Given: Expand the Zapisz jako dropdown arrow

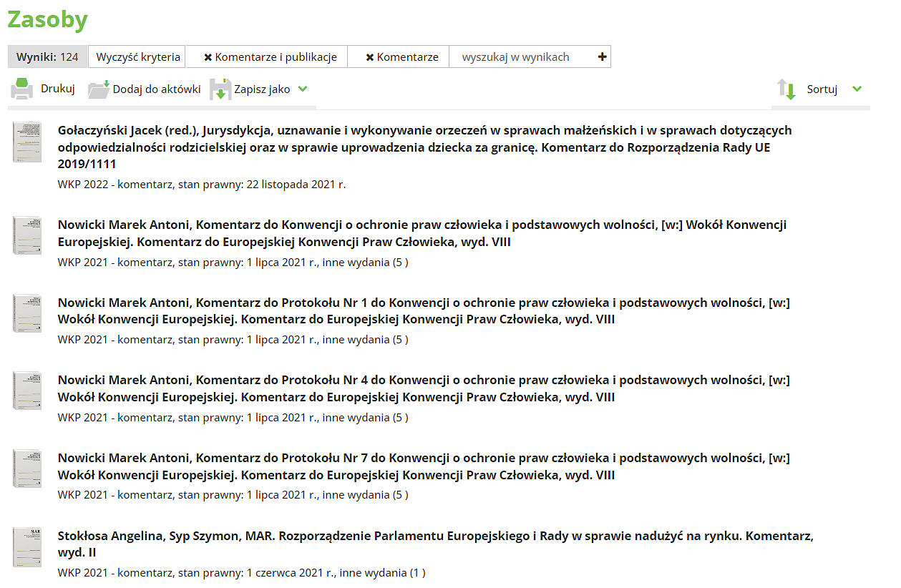Looking at the screenshot, I should click(303, 89).
